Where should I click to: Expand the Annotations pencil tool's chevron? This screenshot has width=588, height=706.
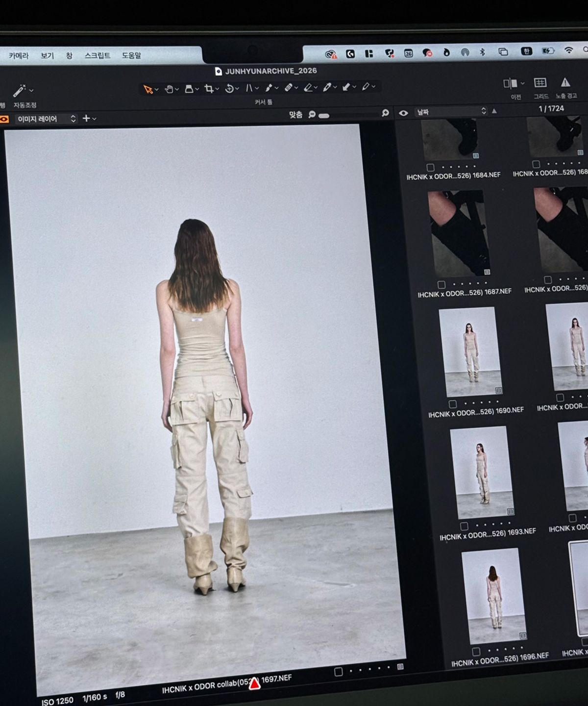click(373, 86)
